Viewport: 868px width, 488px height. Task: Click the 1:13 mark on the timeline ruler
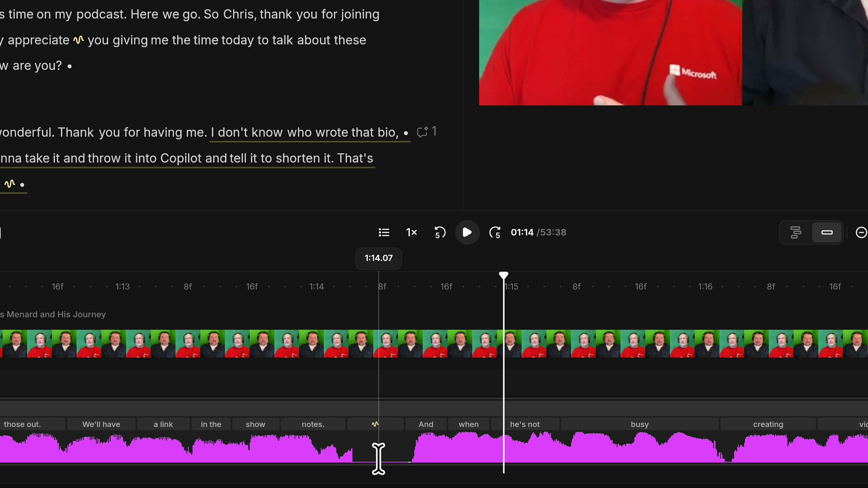[122, 287]
